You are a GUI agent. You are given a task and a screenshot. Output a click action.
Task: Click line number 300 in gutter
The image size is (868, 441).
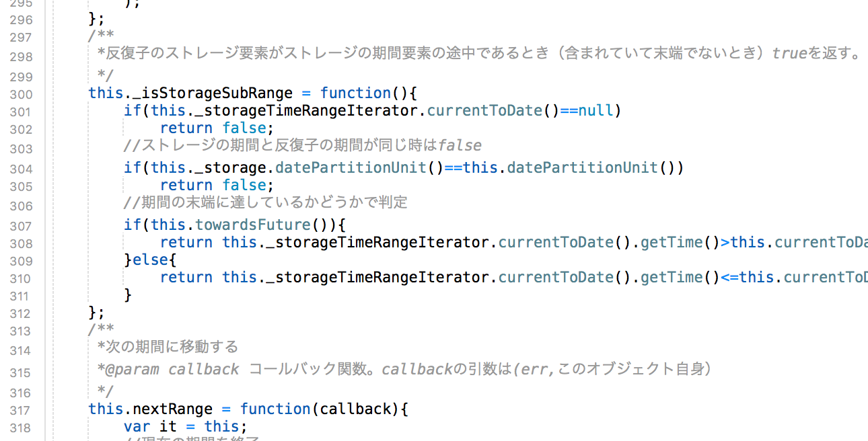pos(21,95)
